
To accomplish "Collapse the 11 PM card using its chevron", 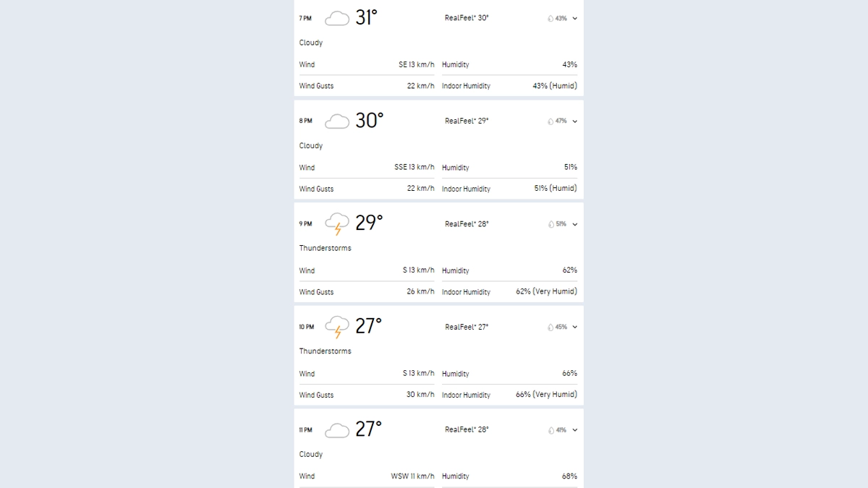I will pos(575,430).
